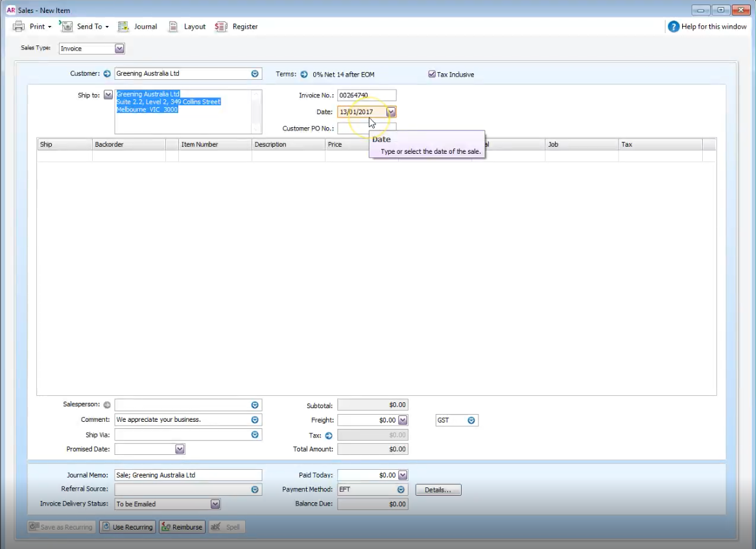Expand the Ship to address dropdown
Screen dimensions: 756x549
(x=108, y=95)
